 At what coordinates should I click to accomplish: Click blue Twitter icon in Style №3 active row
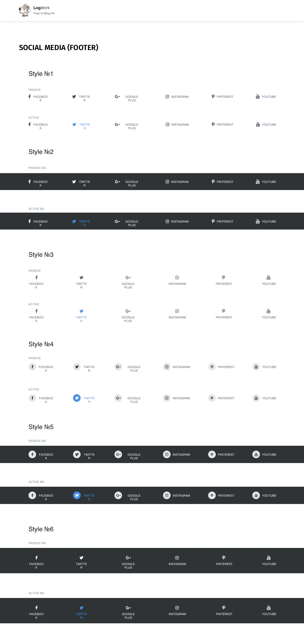[81, 311]
